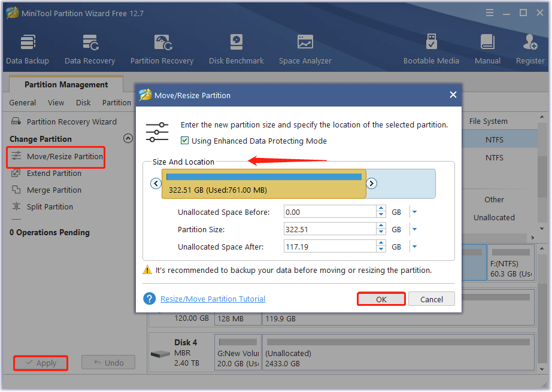Open the Data Backup tool

coord(28,49)
